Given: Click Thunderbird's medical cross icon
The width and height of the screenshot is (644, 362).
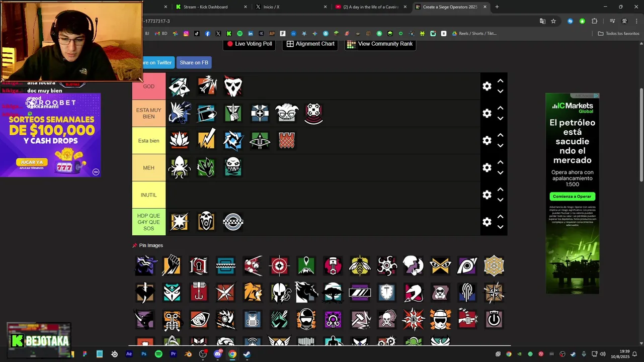Looking at the screenshot, I should pos(260,113).
